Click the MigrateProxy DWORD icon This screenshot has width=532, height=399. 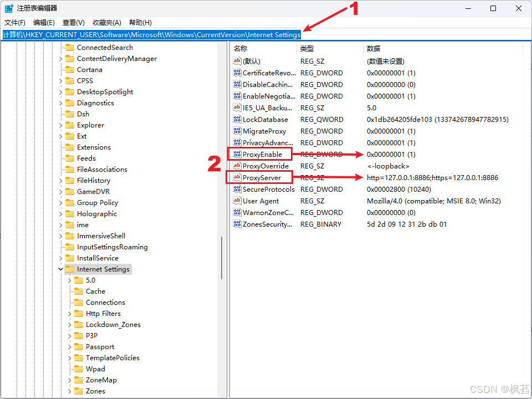pyautogui.click(x=237, y=131)
